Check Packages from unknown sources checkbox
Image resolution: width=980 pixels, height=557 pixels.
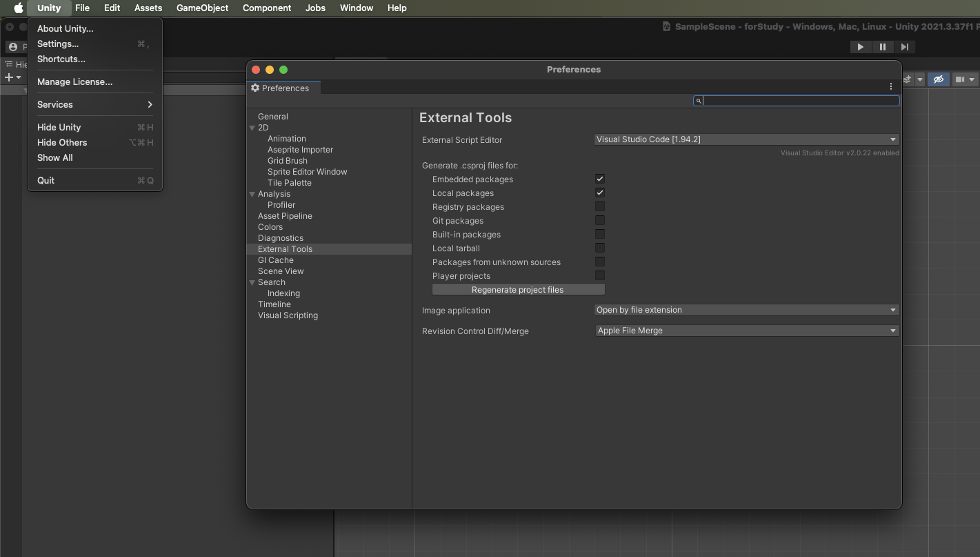coord(600,262)
